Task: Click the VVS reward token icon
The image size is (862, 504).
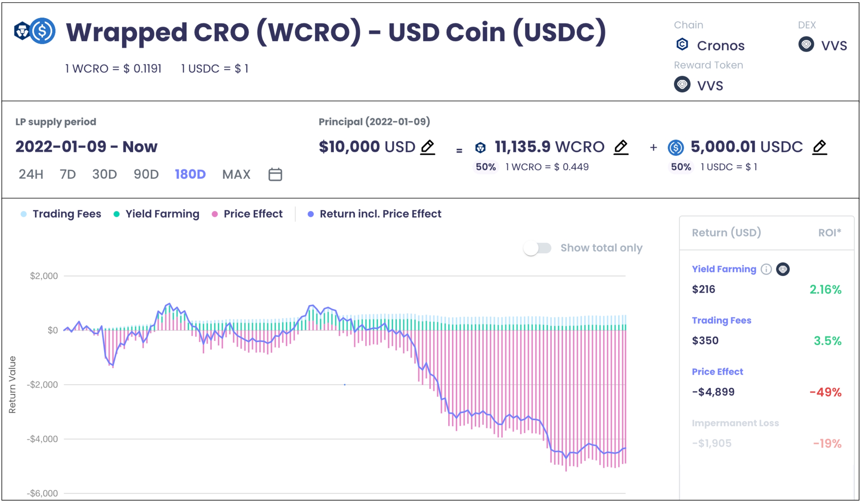Action: (682, 85)
